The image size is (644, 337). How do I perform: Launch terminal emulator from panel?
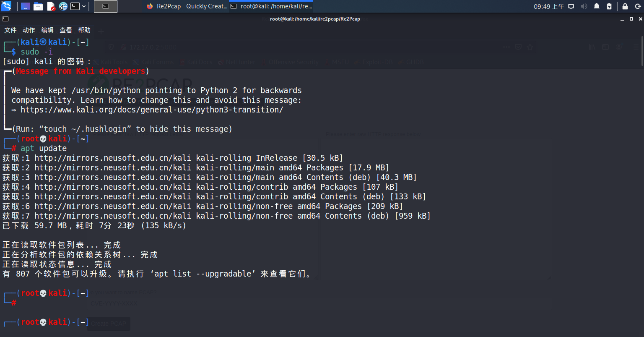click(75, 6)
